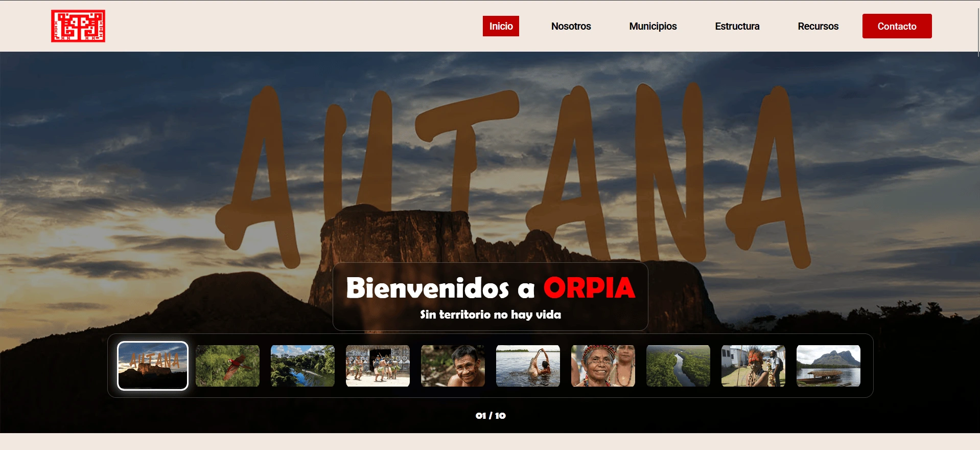Select the aerial winding river thumbnail
980x450 pixels.
click(678, 366)
